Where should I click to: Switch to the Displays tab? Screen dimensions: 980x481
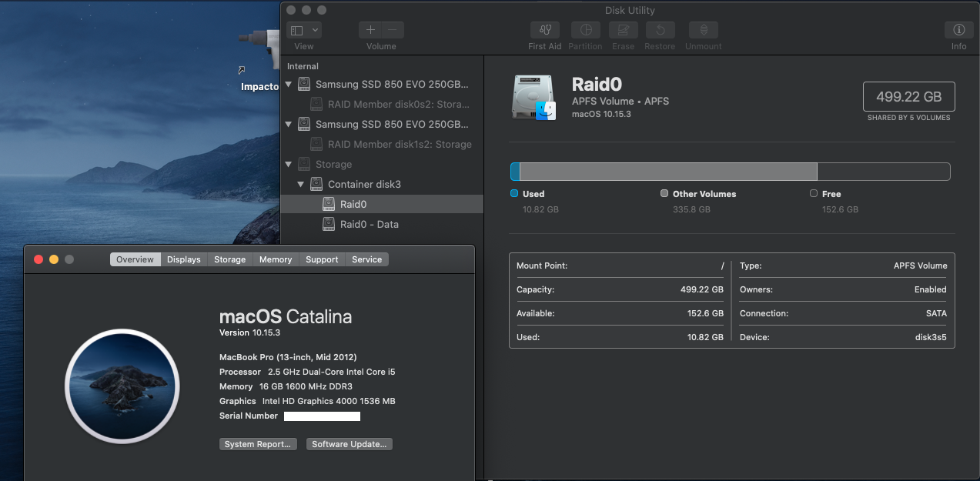pos(184,259)
